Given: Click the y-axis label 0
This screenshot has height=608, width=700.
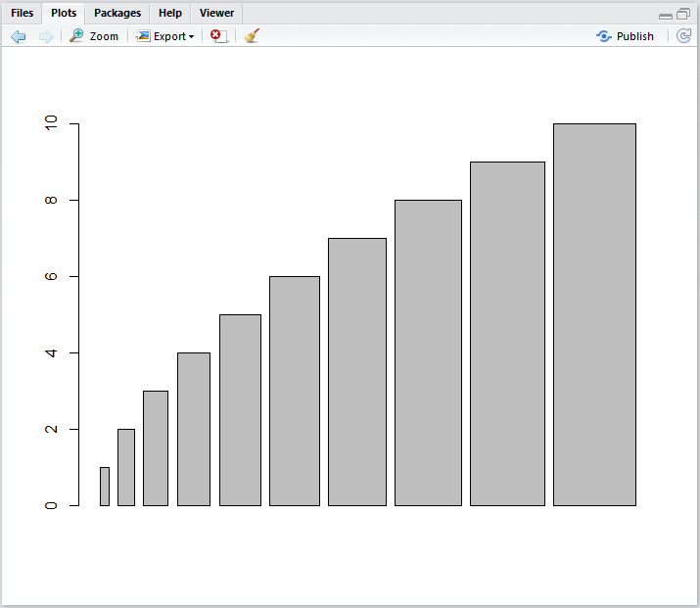Looking at the screenshot, I should coord(51,505).
